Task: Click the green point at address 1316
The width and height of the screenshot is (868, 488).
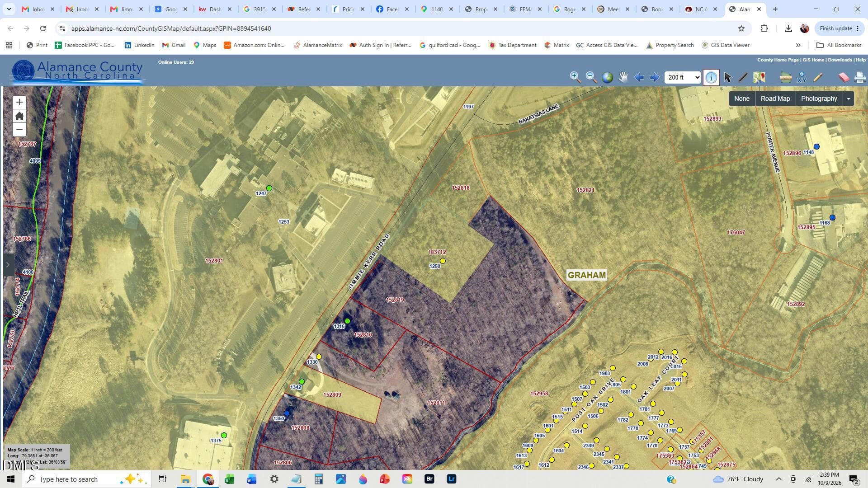Action: click(x=347, y=321)
